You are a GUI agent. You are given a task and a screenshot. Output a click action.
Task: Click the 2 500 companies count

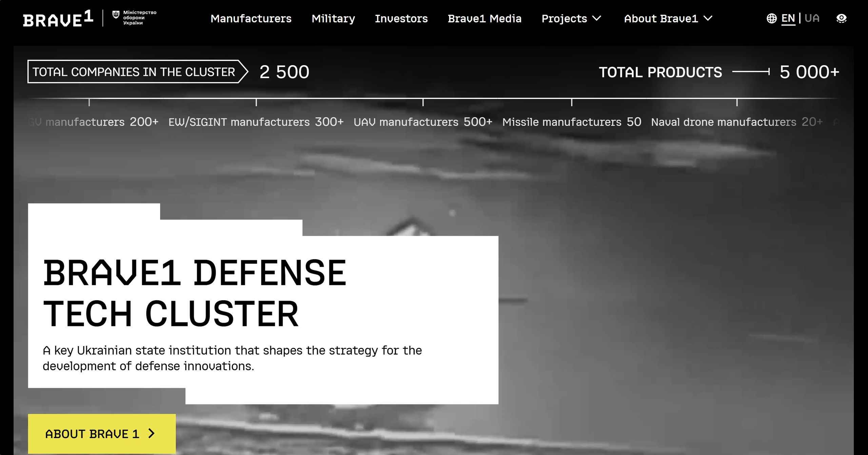tap(284, 72)
